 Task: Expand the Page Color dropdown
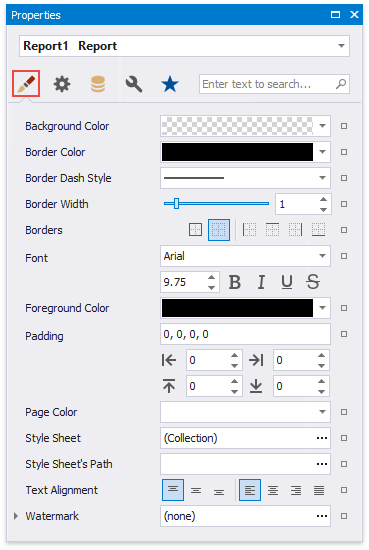322,411
